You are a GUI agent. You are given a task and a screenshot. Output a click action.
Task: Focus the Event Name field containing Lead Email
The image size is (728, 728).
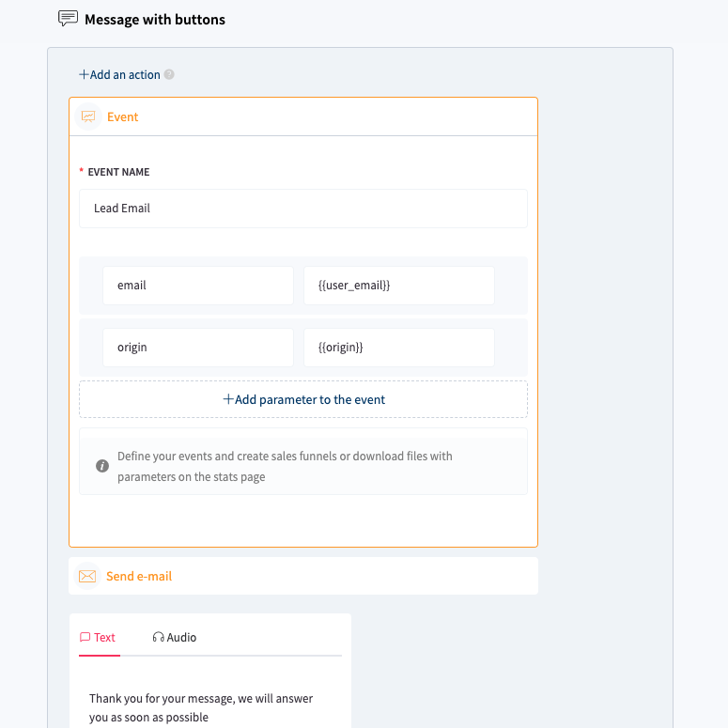(x=302, y=209)
